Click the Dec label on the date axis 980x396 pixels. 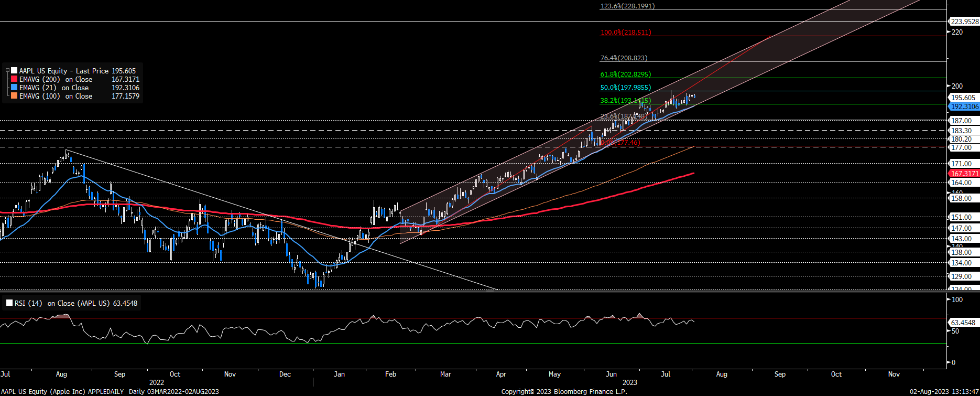[285, 374]
